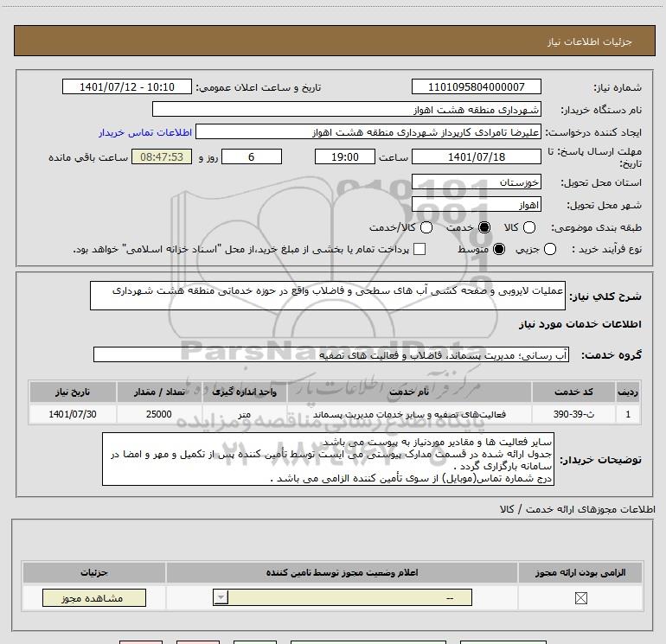Click the جزئیات column header
The image size is (666, 644).
pyautogui.click(x=94, y=572)
